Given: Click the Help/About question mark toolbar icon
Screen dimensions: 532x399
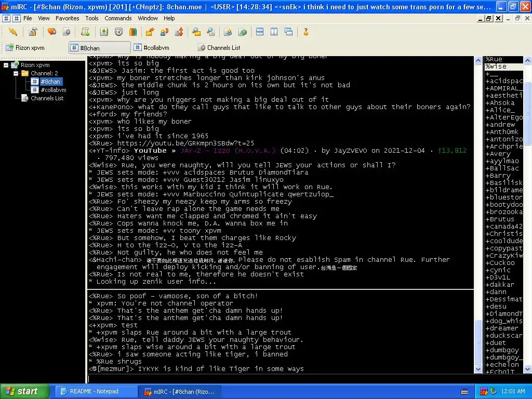Looking at the screenshot, I should point(305,32).
